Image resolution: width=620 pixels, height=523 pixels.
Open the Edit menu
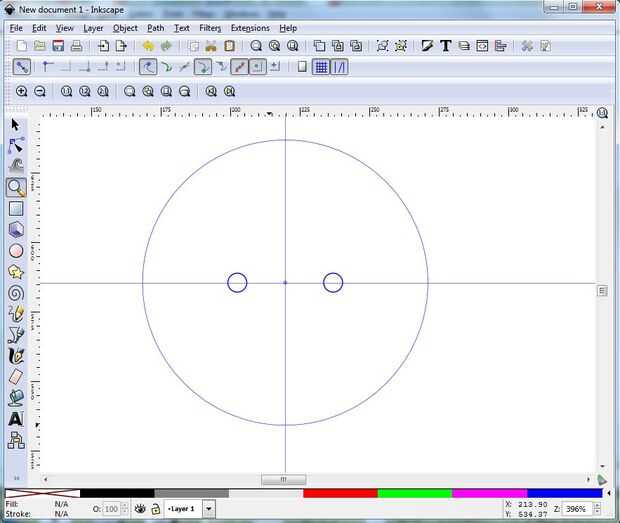tap(39, 28)
